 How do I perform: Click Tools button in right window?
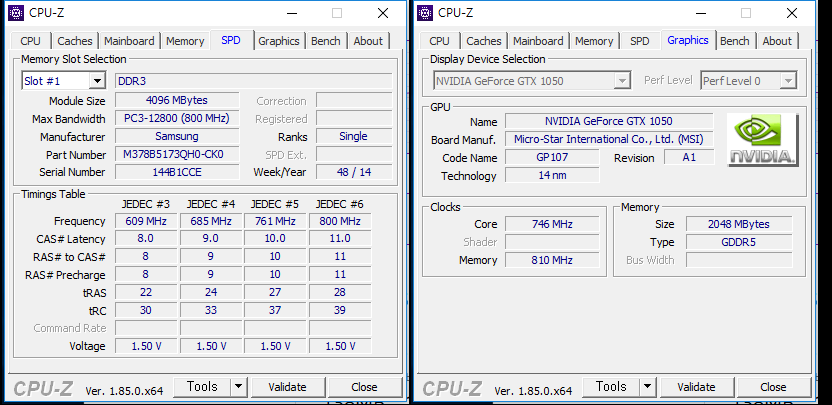[611, 386]
